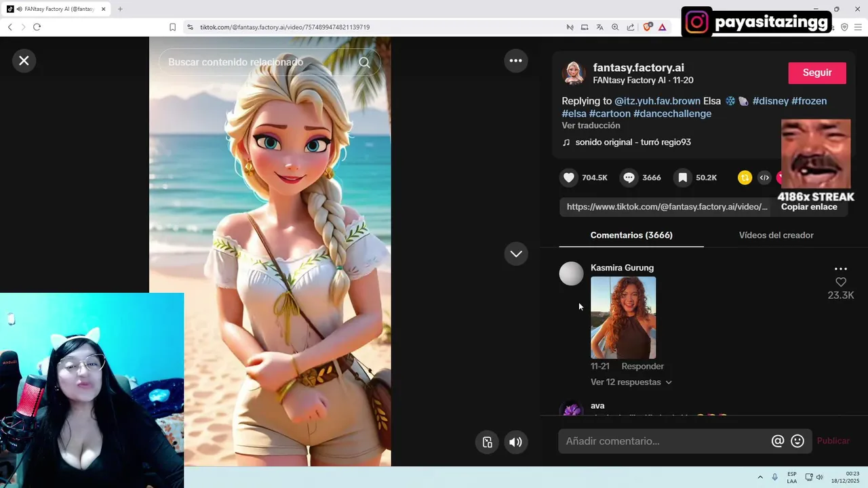868x488 pixels.
Task: Open the system volume speaker icon in taskbar
Action: pyautogui.click(x=819, y=477)
